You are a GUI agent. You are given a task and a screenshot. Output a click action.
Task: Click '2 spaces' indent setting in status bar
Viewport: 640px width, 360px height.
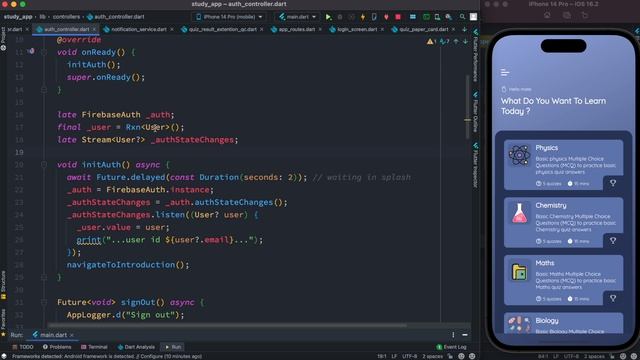[433, 356]
